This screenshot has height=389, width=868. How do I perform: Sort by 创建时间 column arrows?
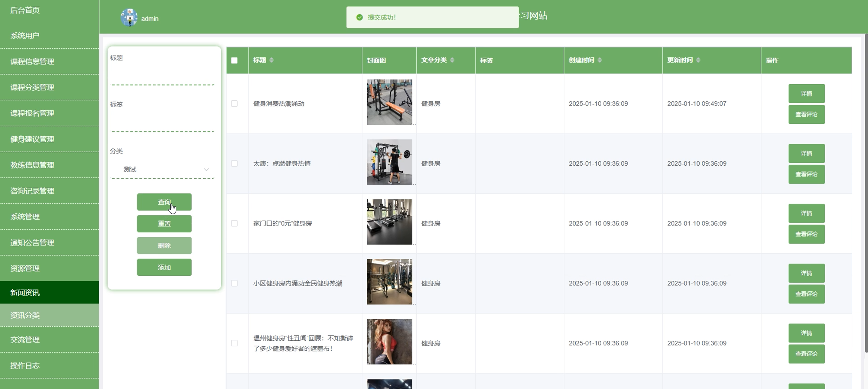pos(600,60)
